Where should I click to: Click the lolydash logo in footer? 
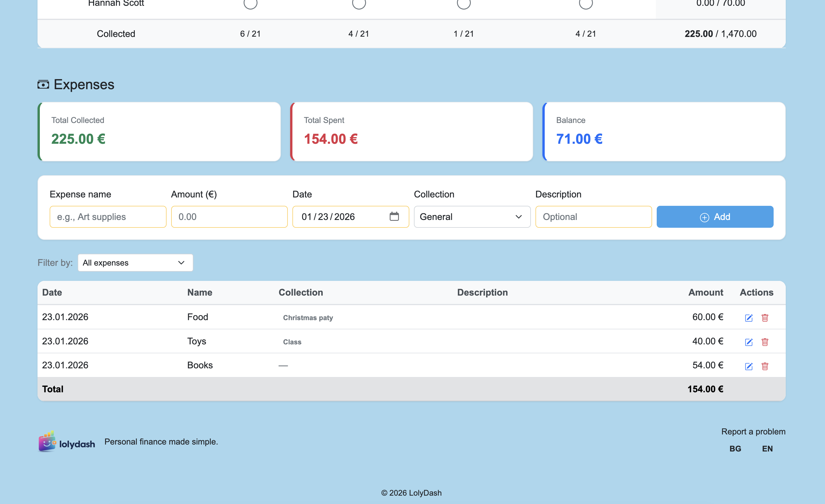[67, 442]
